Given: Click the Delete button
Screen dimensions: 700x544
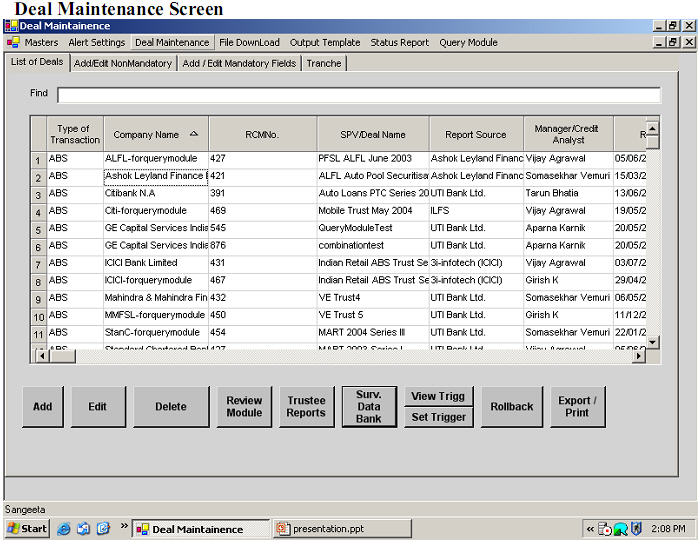Looking at the screenshot, I should coord(171,407).
